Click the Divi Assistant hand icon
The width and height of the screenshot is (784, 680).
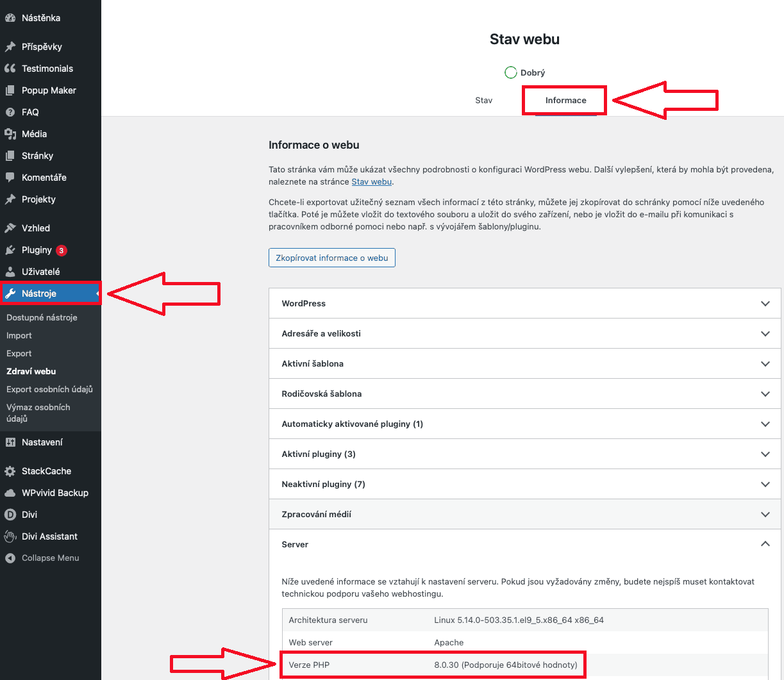point(10,536)
